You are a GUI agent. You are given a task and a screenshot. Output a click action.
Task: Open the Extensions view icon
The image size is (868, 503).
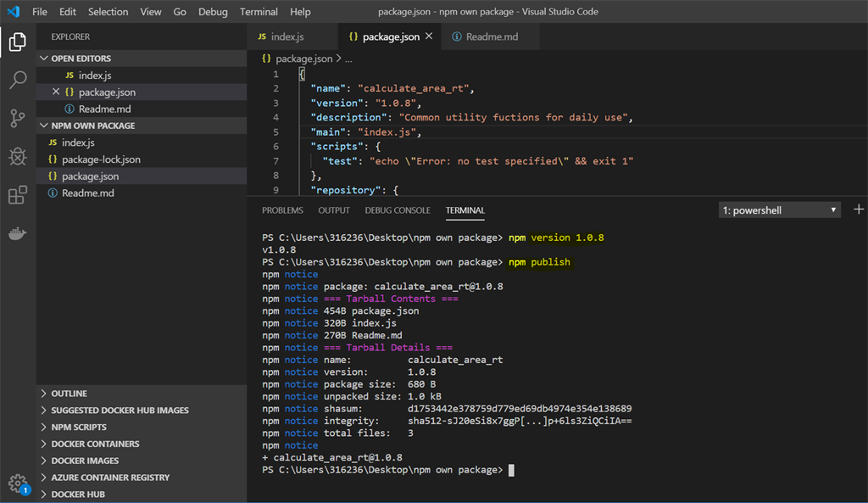[x=17, y=195]
